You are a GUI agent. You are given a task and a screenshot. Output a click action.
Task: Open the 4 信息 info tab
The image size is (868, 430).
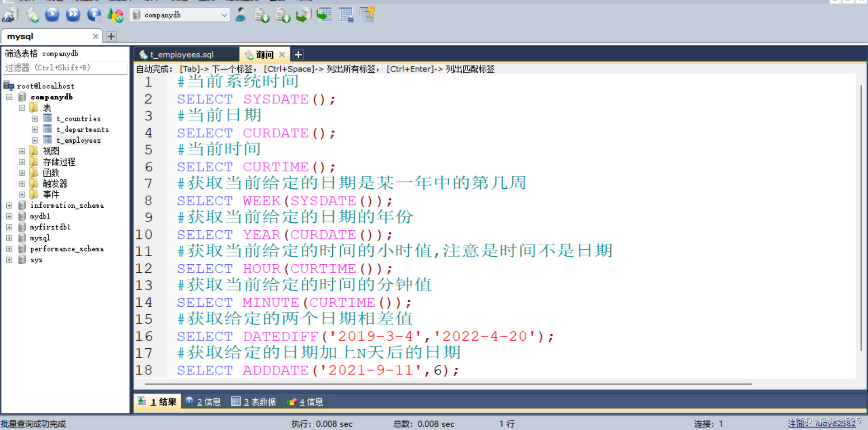[x=306, y=402]
